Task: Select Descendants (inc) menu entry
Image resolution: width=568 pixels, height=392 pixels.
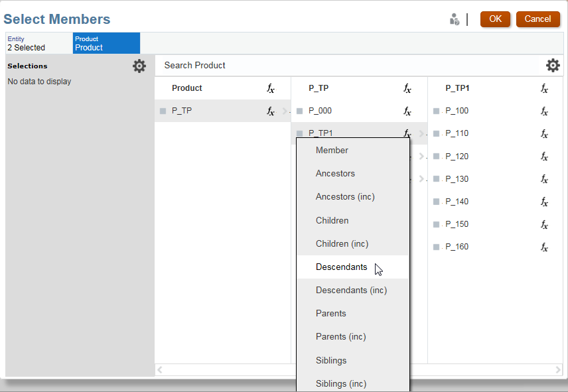Action: tap(352, 290)
